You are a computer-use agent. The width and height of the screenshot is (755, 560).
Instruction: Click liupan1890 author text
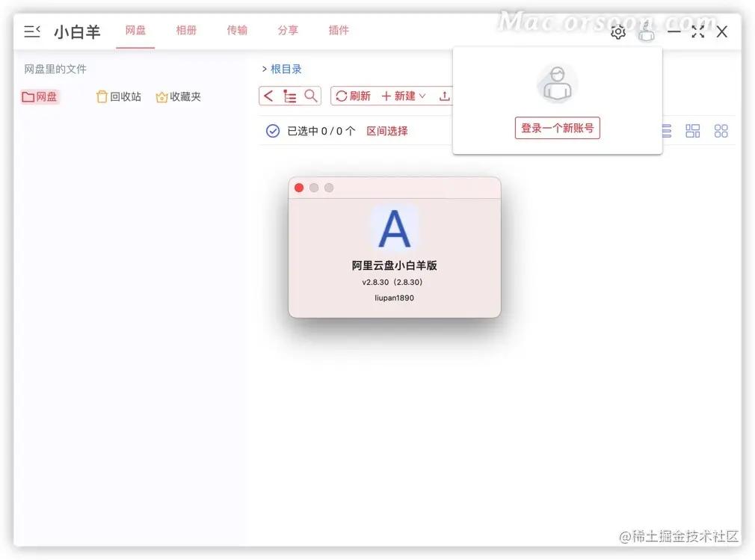click(x=395, y=298)
